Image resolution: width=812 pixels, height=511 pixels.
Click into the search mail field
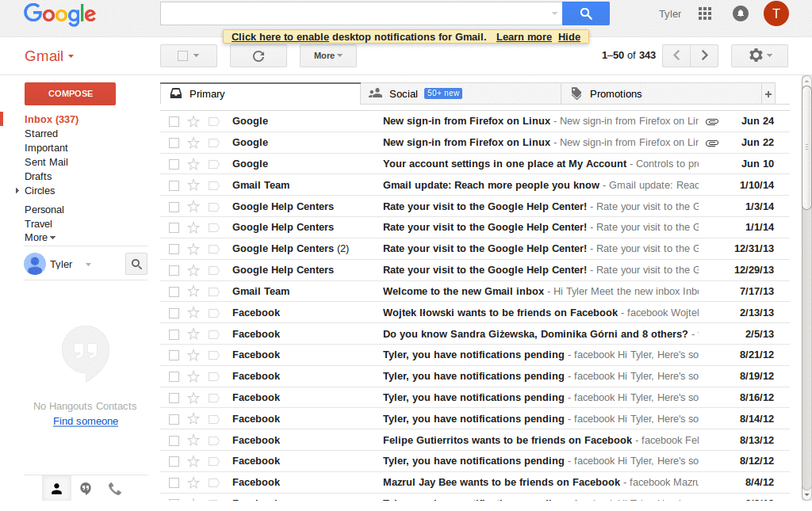354,13
